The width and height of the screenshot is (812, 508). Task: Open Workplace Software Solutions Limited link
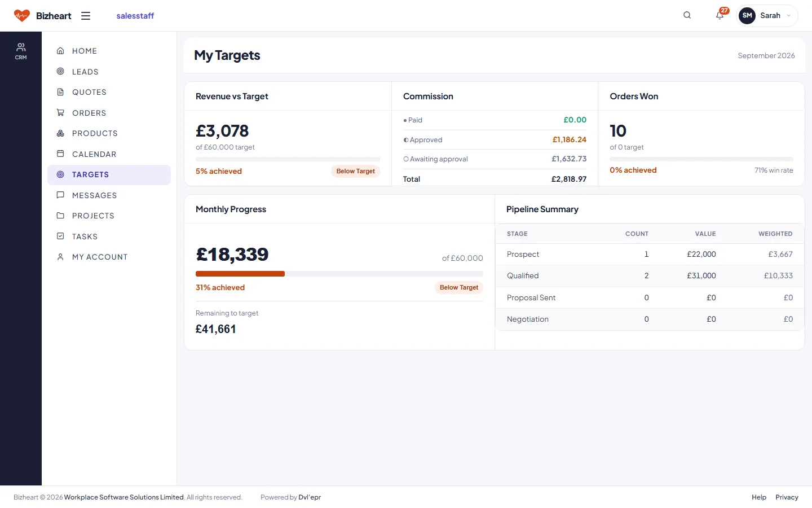click(x=124, y=497)
